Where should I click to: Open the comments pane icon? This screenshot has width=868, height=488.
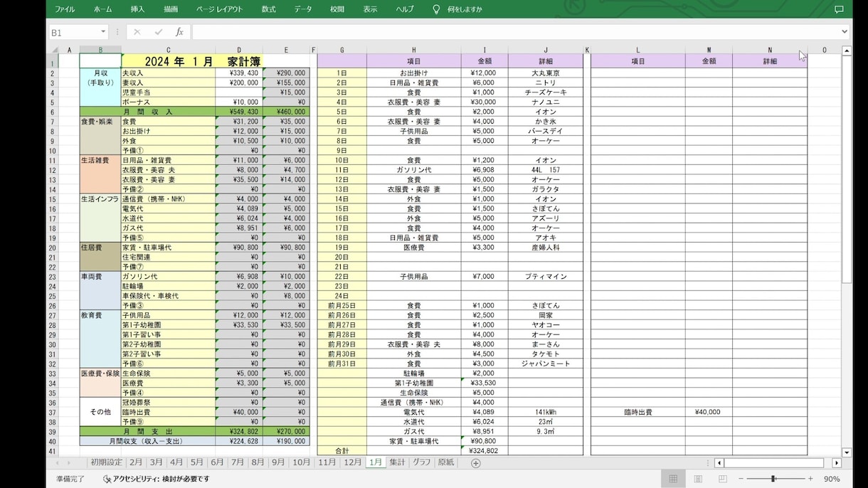pos(838,9)
